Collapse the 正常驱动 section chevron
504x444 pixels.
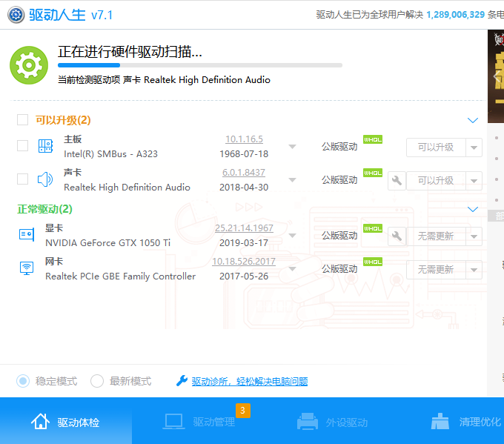click(473, 210)
